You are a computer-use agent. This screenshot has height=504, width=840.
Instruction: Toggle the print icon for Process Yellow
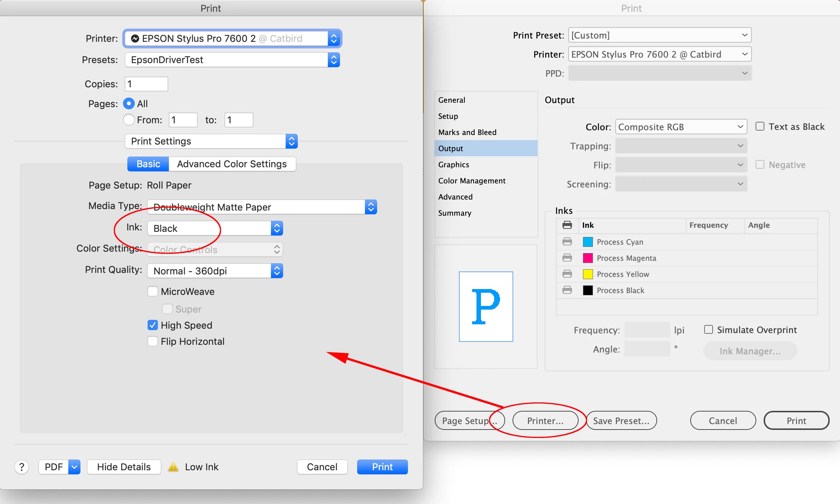567,274
